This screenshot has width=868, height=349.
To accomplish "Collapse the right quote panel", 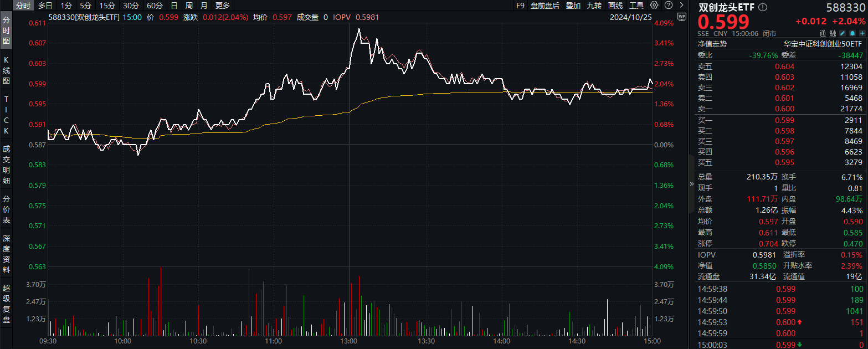I will coord(691,184).
